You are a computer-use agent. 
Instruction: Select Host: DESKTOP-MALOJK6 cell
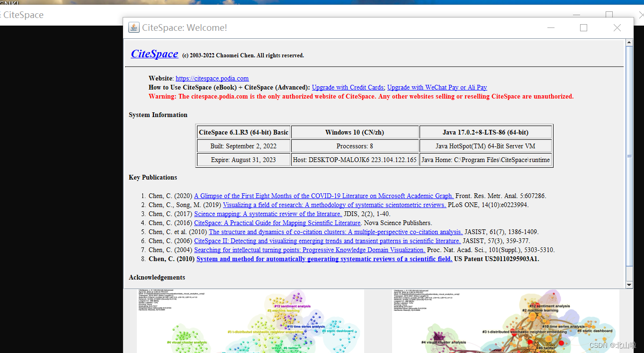click(355, 160)
